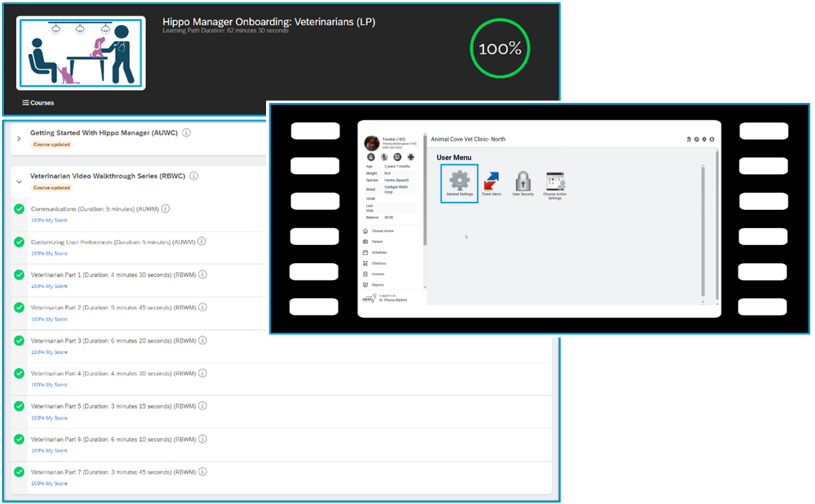Click the medical cross icon under Twinkie's name
This screenshot has width=815, height=504.
(x=411, y=157)
